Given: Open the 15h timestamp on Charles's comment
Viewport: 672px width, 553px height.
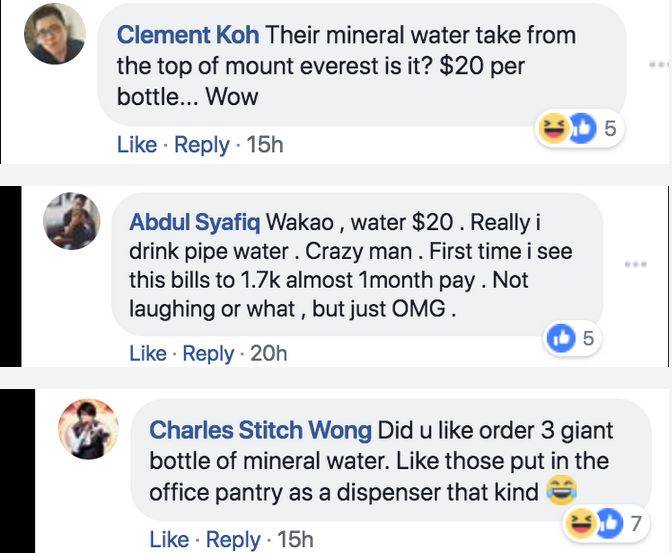Looking at the screenshot, I should pos(294,540).
